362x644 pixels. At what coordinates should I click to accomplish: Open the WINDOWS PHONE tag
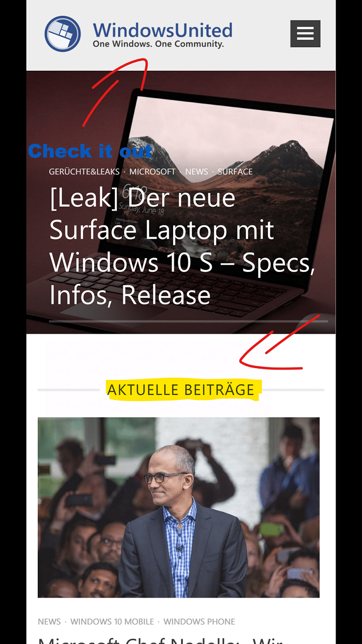click(x=199, y=622)
